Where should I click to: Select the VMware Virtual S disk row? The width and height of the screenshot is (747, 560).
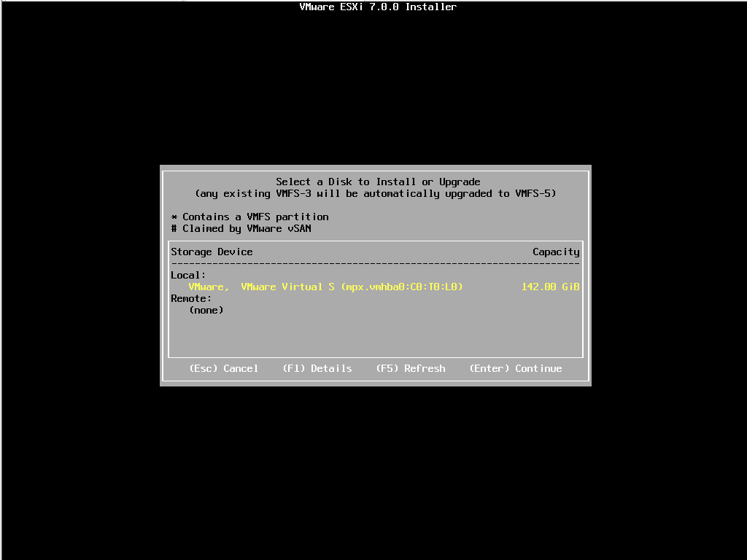point(375,287)
